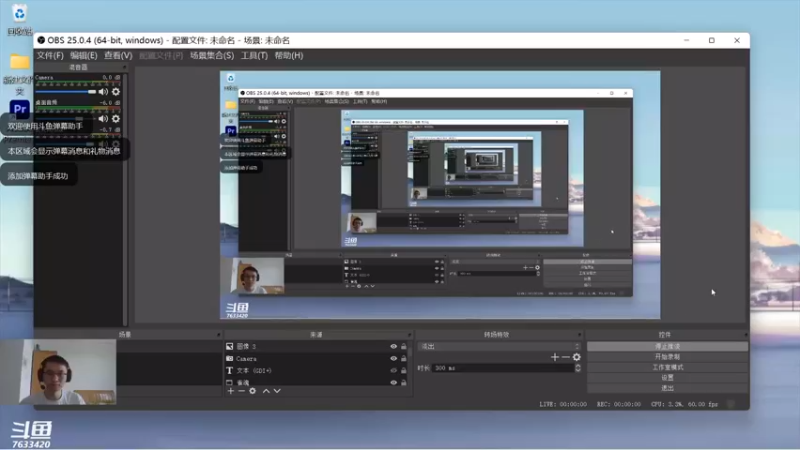Open the 工具(T) menu
The image size is (800, 450).
254,56
